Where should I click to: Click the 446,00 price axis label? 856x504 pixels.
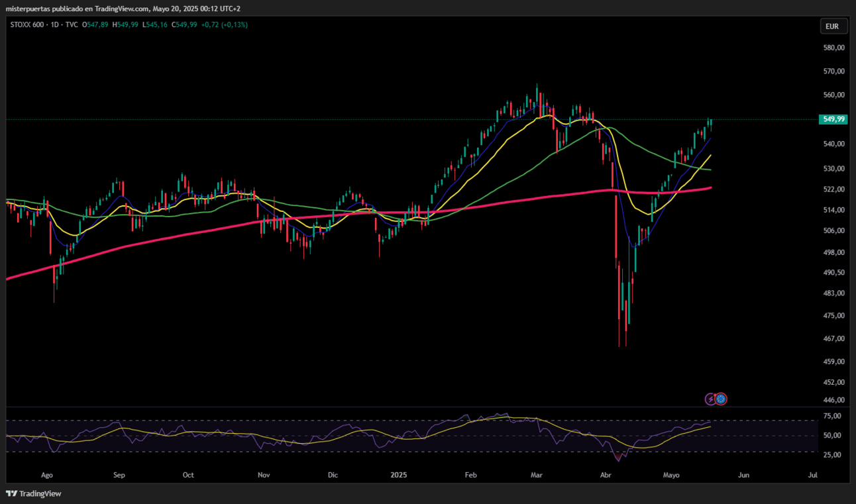[833, 400]
